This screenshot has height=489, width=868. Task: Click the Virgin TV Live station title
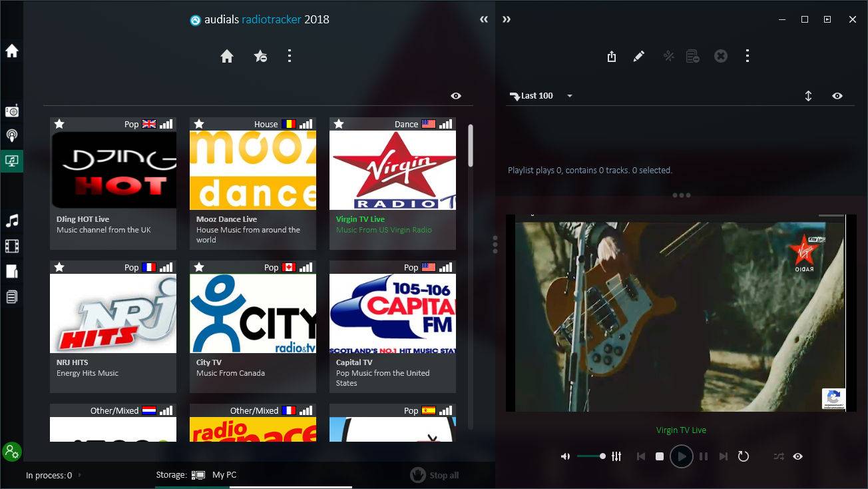click(360, 219)
